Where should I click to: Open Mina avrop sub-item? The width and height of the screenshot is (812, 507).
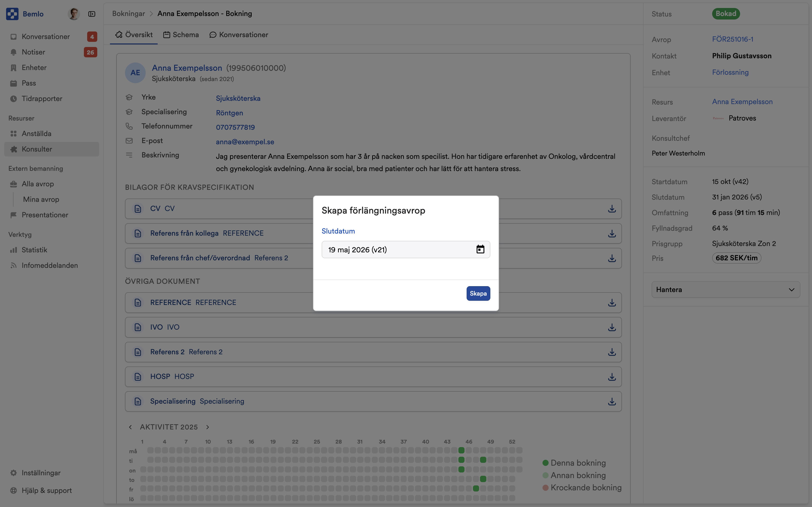pos(41,199)
